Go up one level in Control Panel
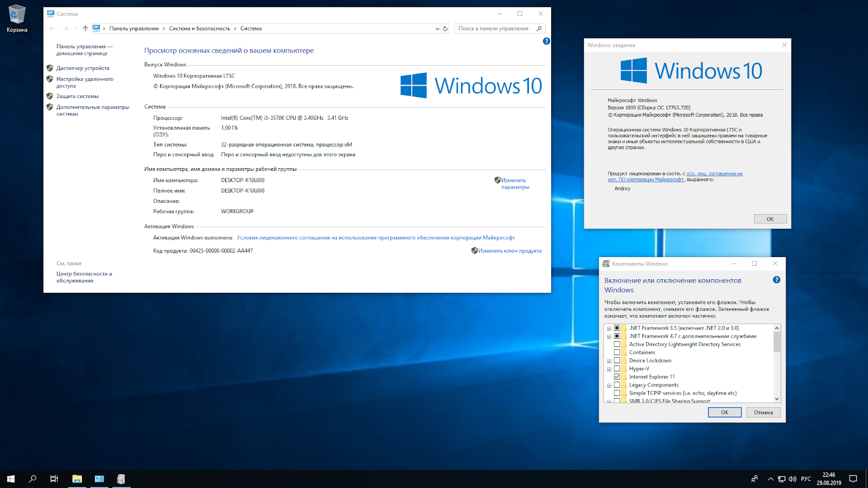The width and height of the screenshot is (868, 488). tap(85, 28)
